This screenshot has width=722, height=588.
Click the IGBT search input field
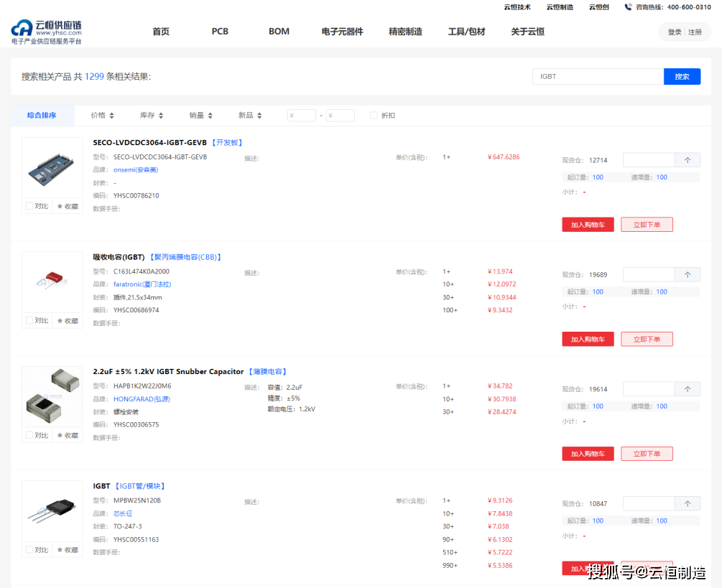coord(598,76)
